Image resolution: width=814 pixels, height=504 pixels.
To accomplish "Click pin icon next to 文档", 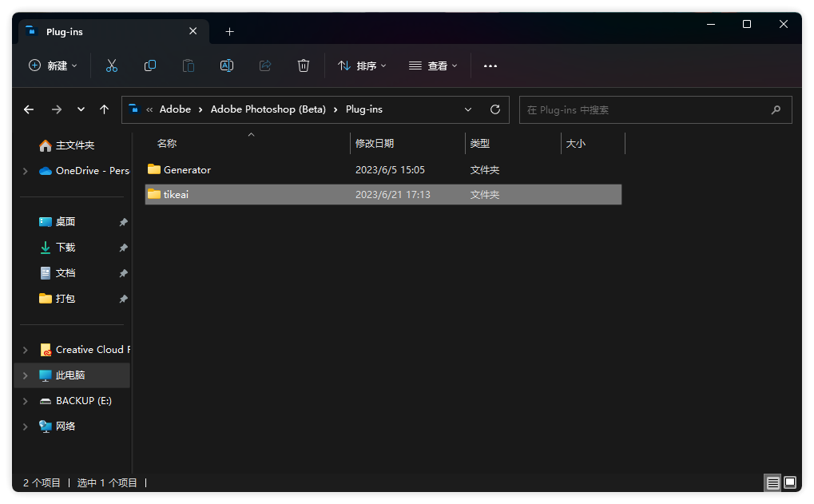I will click(x=123, y=273).
